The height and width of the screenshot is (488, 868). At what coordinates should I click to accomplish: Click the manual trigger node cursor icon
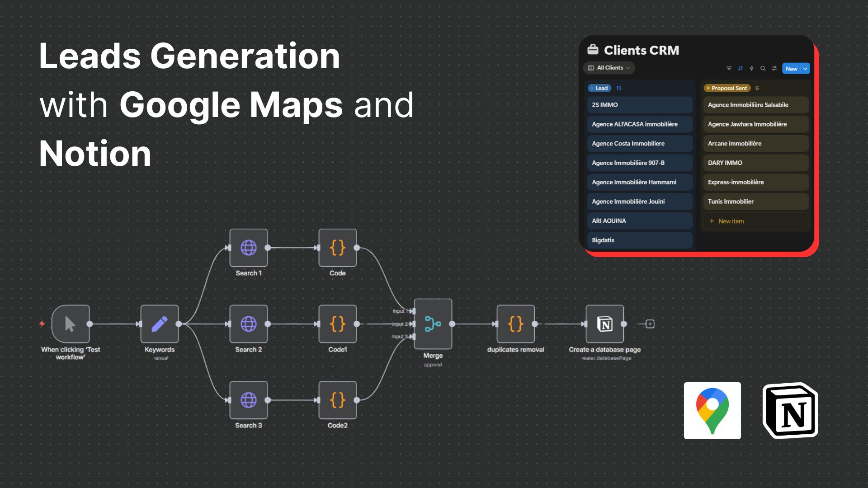pyautogui.click(x=71, y=324)
